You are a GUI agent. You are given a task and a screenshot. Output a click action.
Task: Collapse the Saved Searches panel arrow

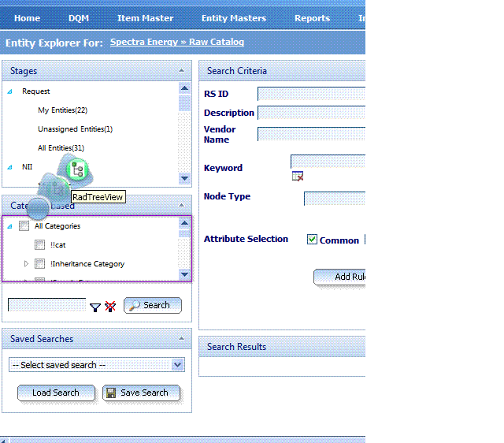point(182,338)
